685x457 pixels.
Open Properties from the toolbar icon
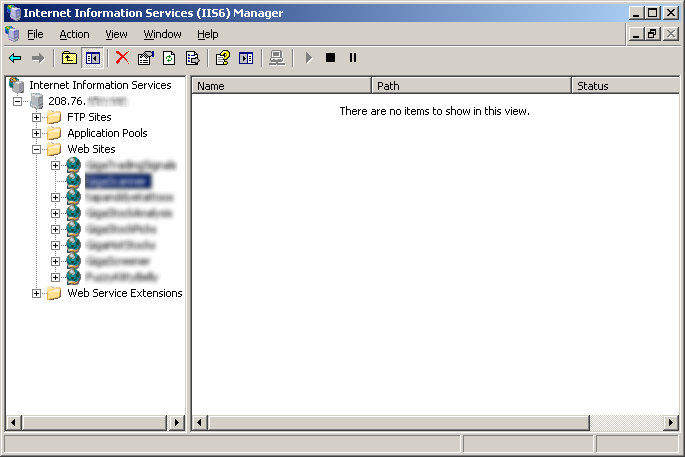[146, 58]
